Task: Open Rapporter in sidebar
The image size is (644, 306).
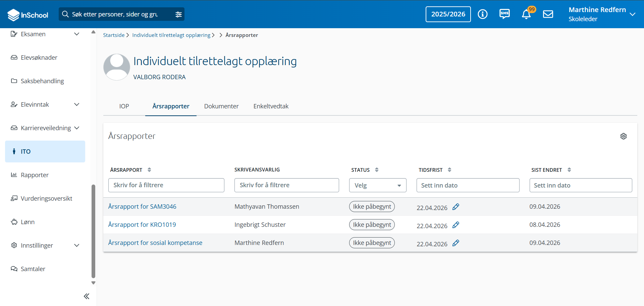Action: pyautogui.click(x=35, y=175)
